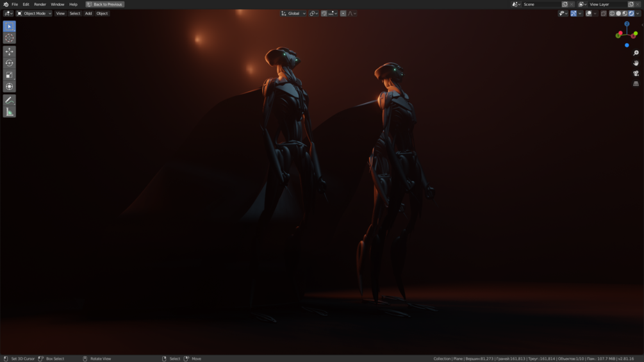Click the pan hand viewport icon

pos(636,63)
